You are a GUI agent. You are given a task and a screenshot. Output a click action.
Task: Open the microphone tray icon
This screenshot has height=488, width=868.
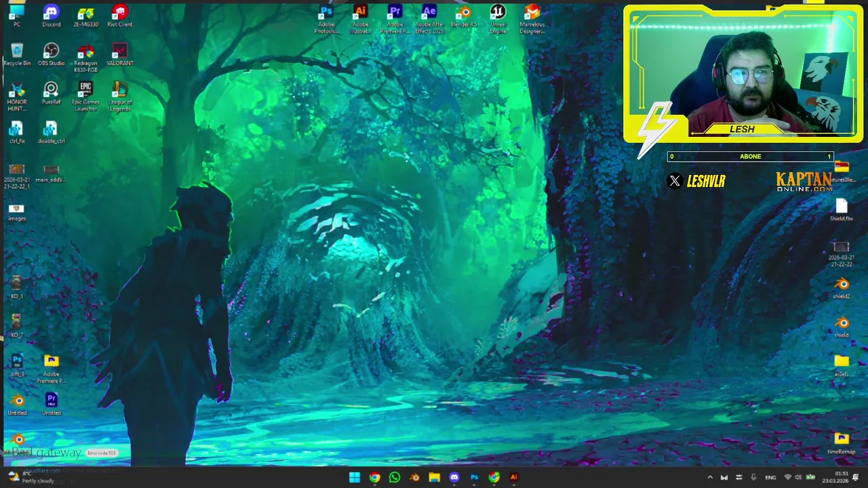[753, 477]
